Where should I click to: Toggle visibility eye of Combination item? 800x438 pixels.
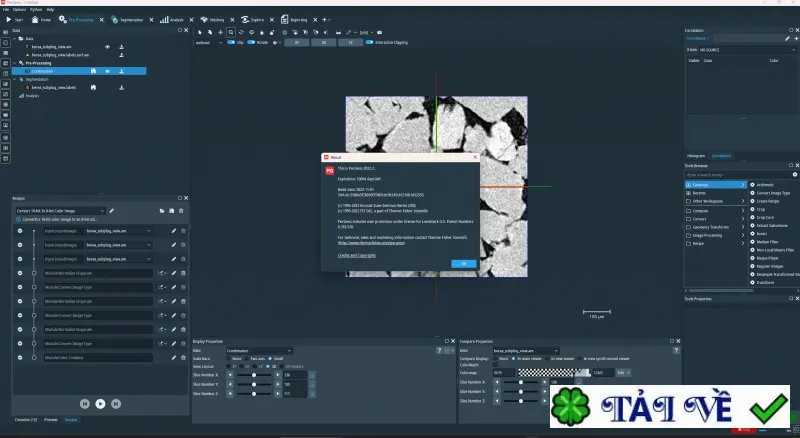pyautogui.click(x=107, y=71)
